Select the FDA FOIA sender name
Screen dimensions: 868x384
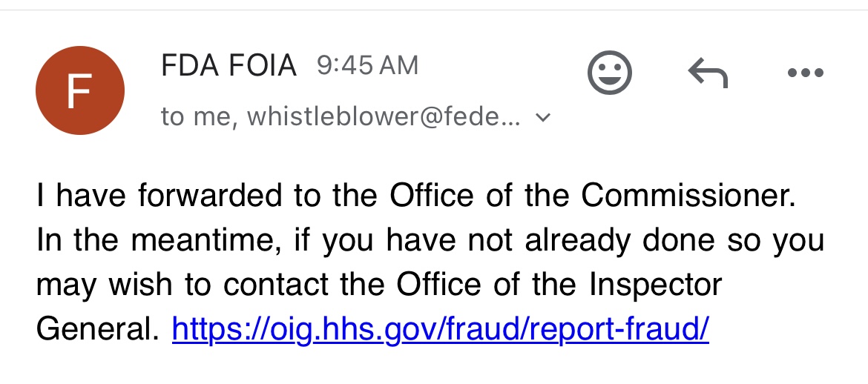tap(228, 66)
